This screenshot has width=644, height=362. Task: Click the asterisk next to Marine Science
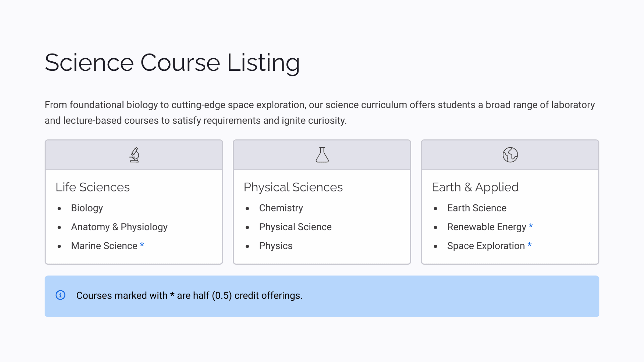click(x=142, y=245)
